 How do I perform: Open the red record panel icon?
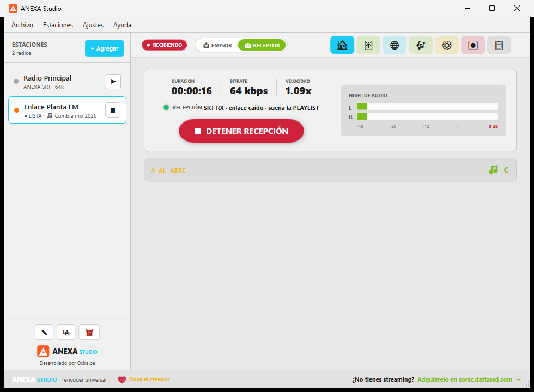pyautogui.click(x=473, y=45)
